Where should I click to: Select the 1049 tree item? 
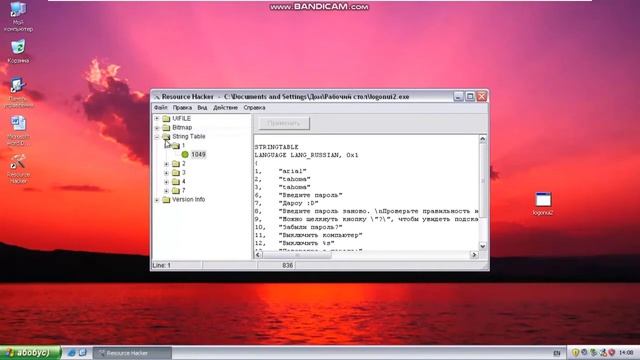coord(198,154)
